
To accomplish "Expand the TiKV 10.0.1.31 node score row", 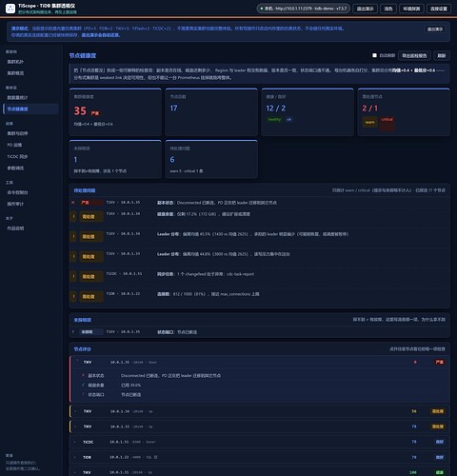I will tap(260, 472).
